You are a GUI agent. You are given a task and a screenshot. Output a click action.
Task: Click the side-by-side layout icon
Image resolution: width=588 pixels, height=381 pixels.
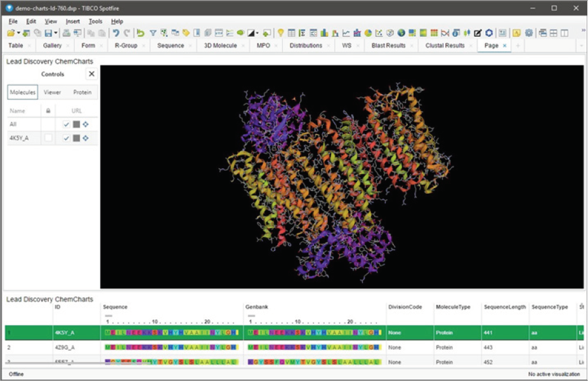tap(565, 33)
